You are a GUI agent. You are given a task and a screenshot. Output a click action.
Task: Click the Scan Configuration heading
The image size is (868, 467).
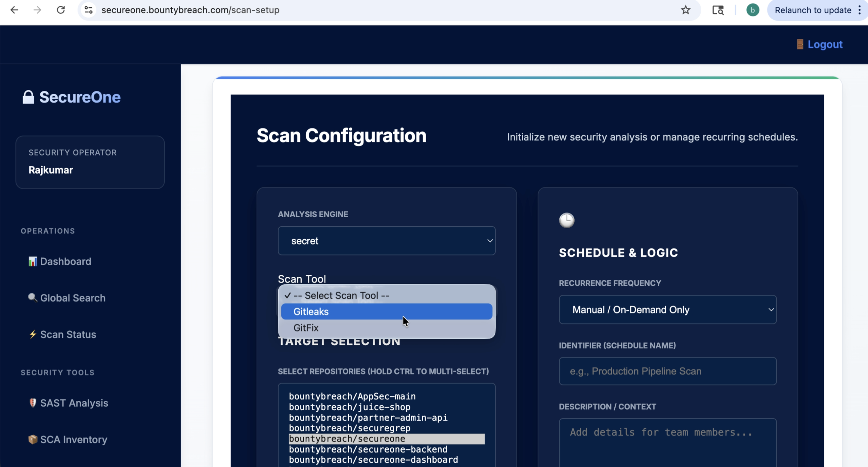tap(341, 136)
